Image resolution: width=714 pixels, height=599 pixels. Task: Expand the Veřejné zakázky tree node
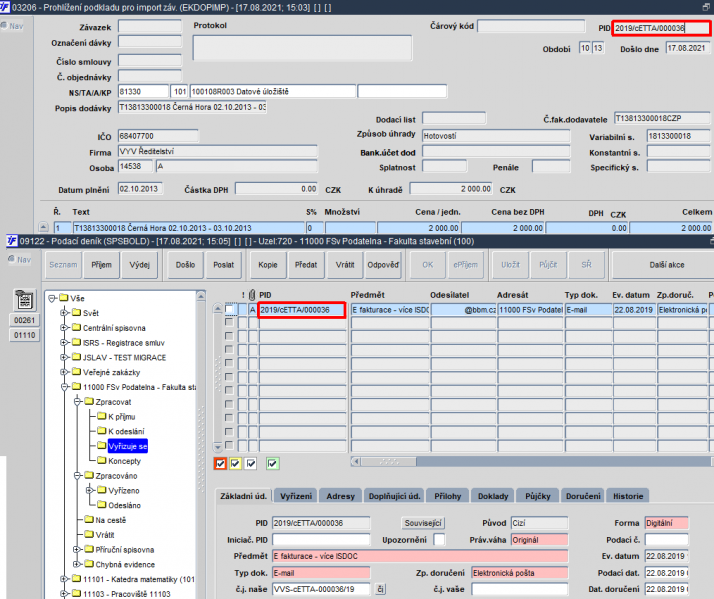click(64, 372)
